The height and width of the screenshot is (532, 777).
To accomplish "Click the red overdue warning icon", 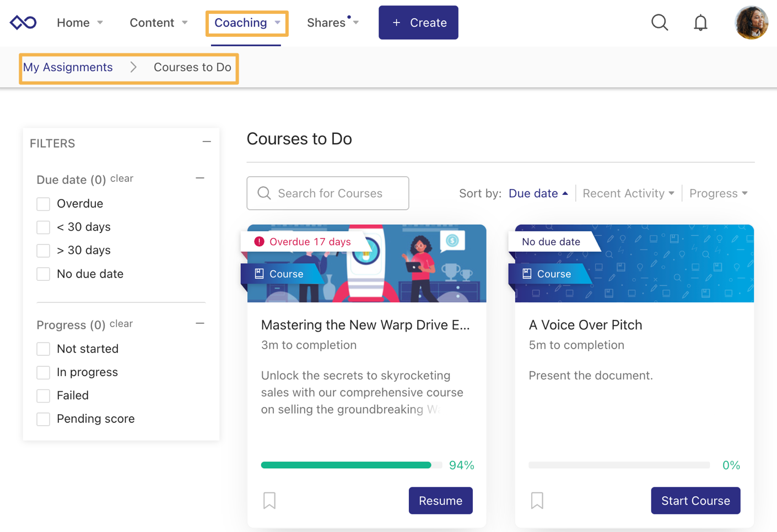I will click(259, 242).
